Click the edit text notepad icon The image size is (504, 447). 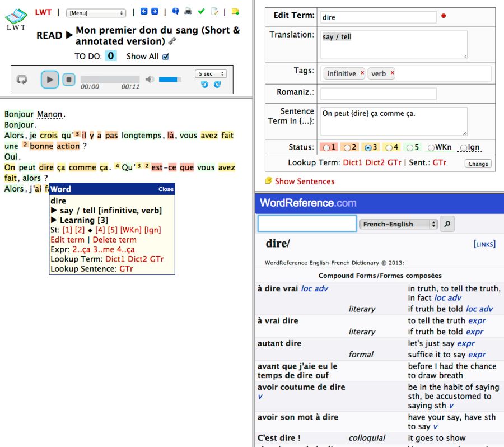[214, 12]
